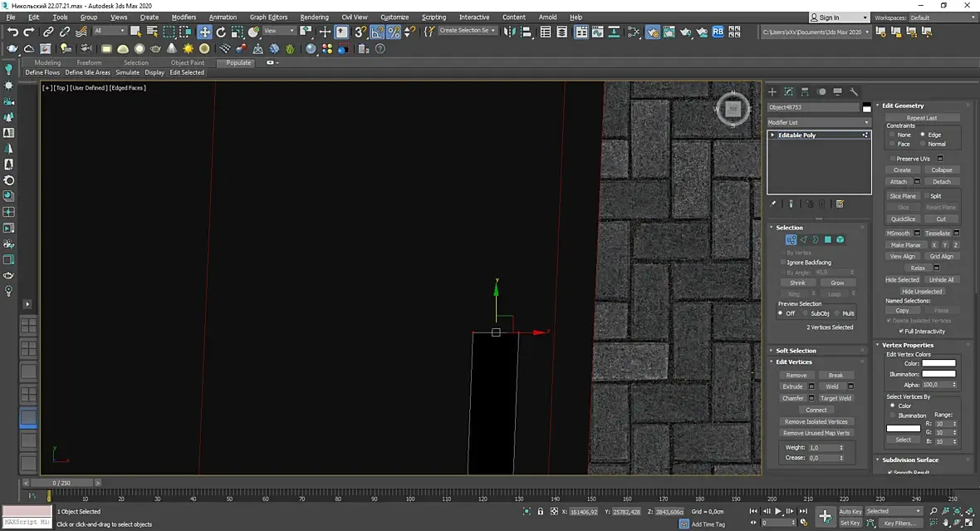Activate Vertex sub-object selection icon
The height and width of the screenshot is (531, 980).
tap(791, 239)
